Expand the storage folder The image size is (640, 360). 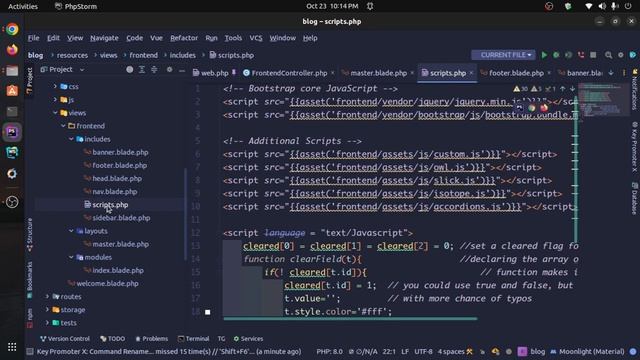coord(47,310)
